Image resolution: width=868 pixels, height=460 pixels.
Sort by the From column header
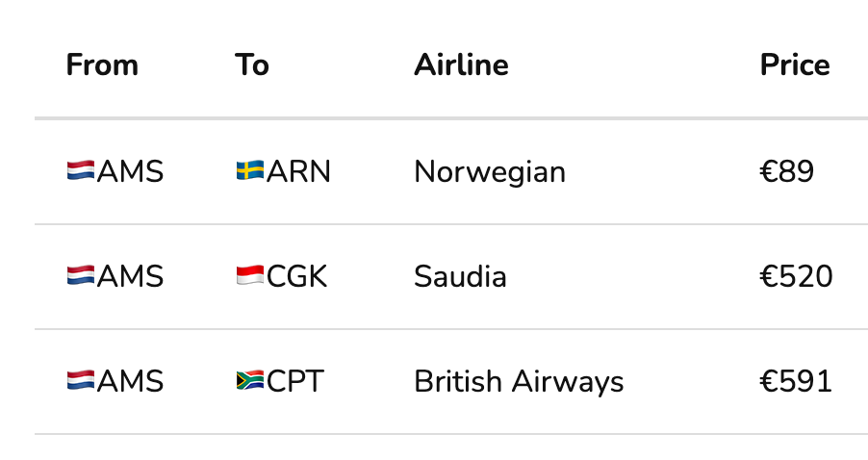102,64
